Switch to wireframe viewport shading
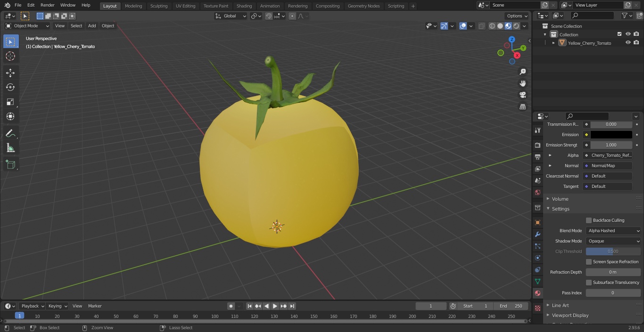The height and width of the screenshot is (332, 644). tap(492, 26)
